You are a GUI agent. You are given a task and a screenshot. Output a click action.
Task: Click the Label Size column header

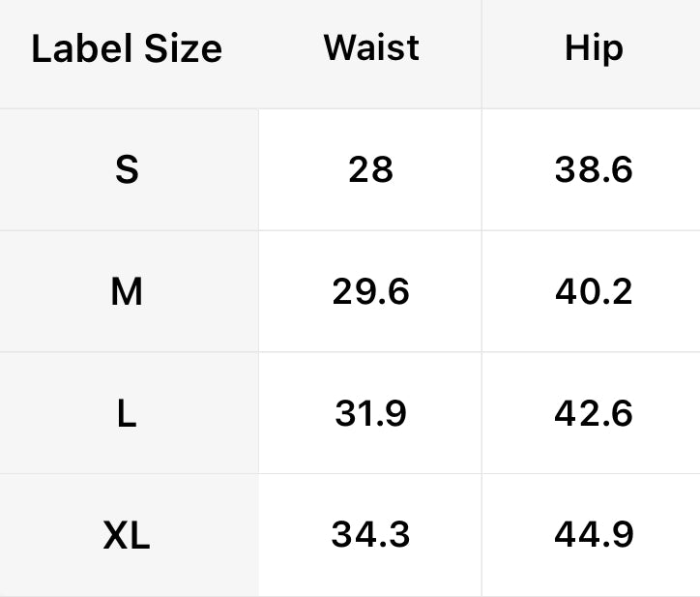coord(127,49)
